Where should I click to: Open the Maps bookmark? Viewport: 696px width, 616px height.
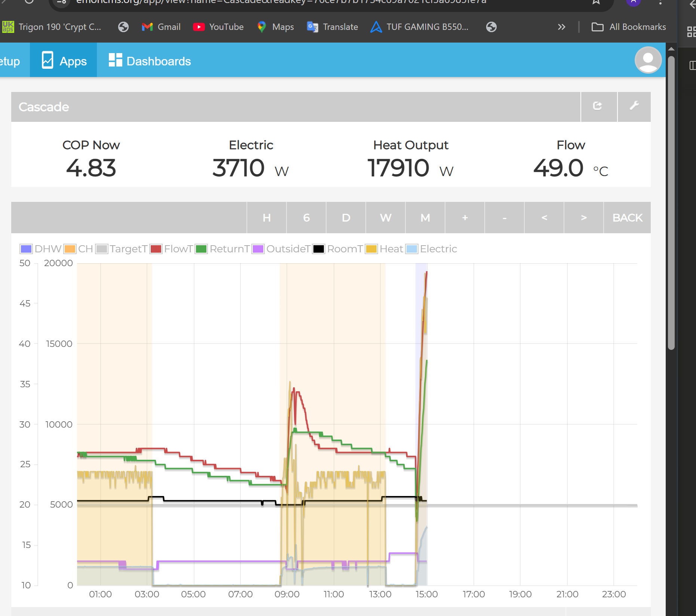[x=276, y=27]
